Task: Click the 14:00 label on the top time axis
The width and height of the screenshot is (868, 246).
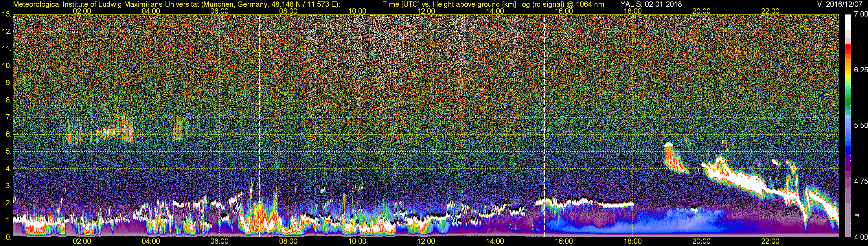Action: tap(495, 11)
